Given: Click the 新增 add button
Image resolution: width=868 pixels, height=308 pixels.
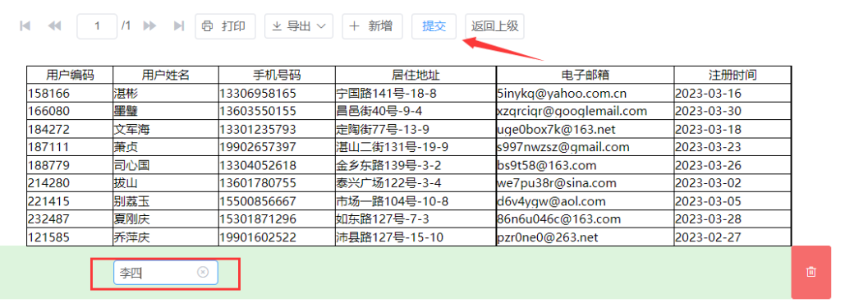Looking at the screenshot, I should pyautogui.click(x=372, y=26).
